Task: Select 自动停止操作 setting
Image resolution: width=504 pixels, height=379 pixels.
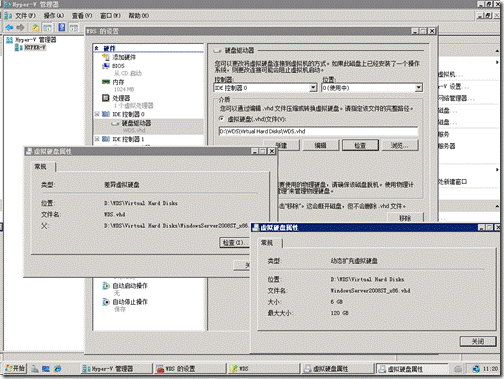Action: (130, 302)
